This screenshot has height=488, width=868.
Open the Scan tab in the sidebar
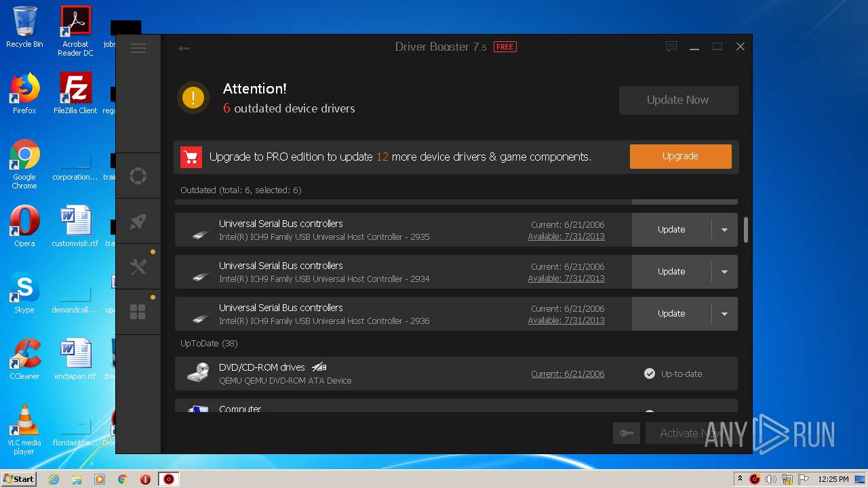138,176
